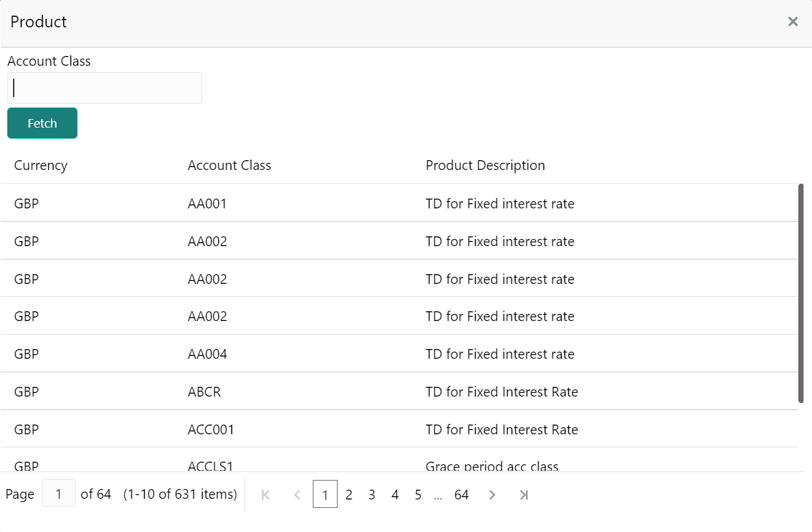This screenshot has width=812, height=532.
Task: Edit the page number input box
Action: tap(59, 494)
